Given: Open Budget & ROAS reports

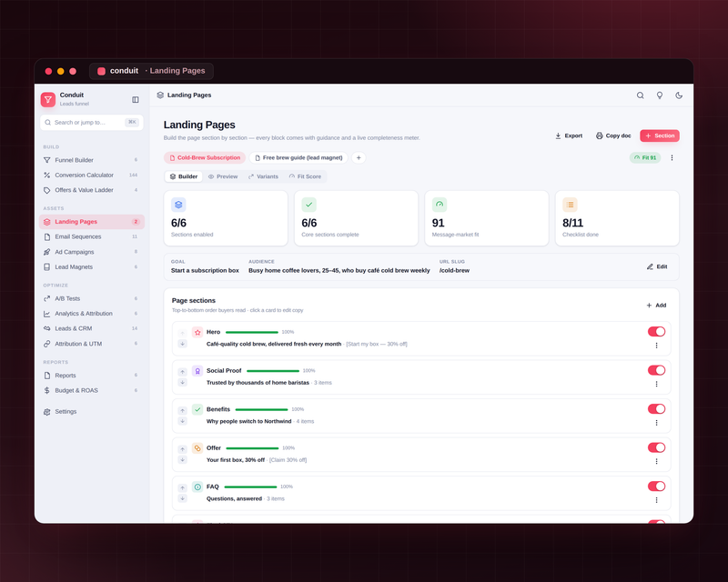Looking at the screenshot, I should click(x=92, y=390).
